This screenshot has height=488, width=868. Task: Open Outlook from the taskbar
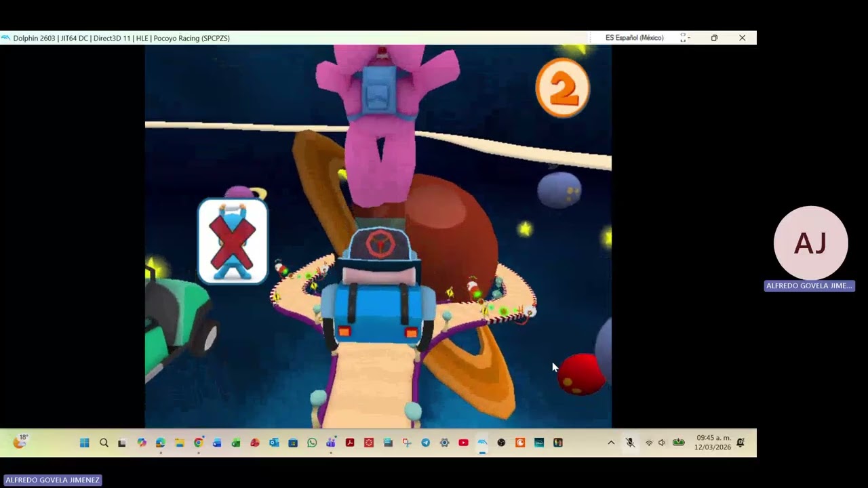point(274,443)
